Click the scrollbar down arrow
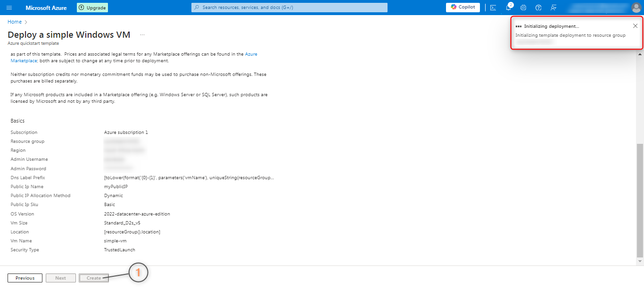Viewport: 644px width, 290px height. pos(640,261)
